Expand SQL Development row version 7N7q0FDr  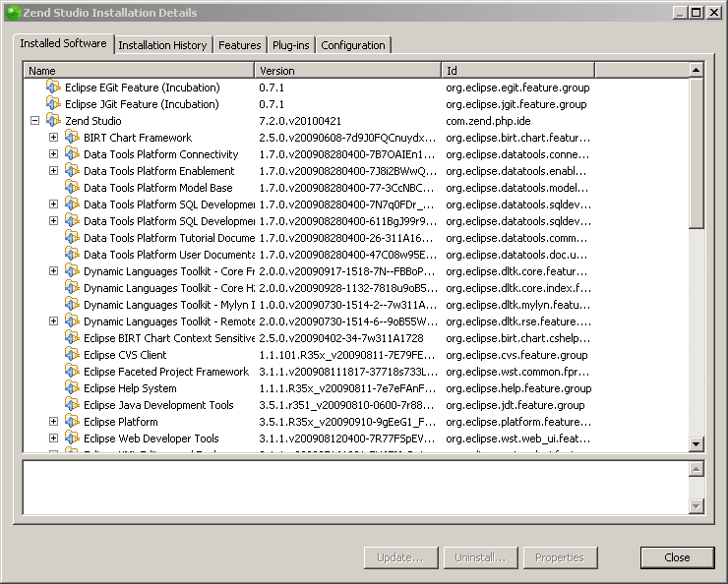point(53,204)
